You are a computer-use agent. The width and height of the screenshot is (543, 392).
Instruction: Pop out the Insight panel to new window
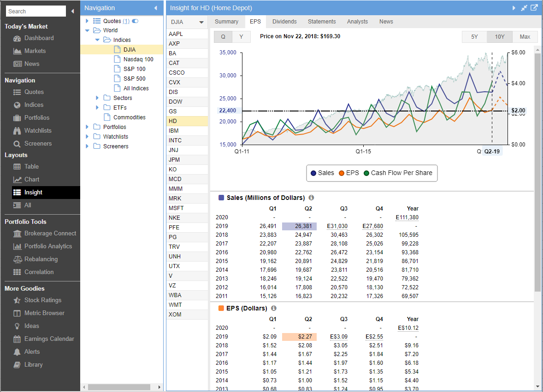534,8
